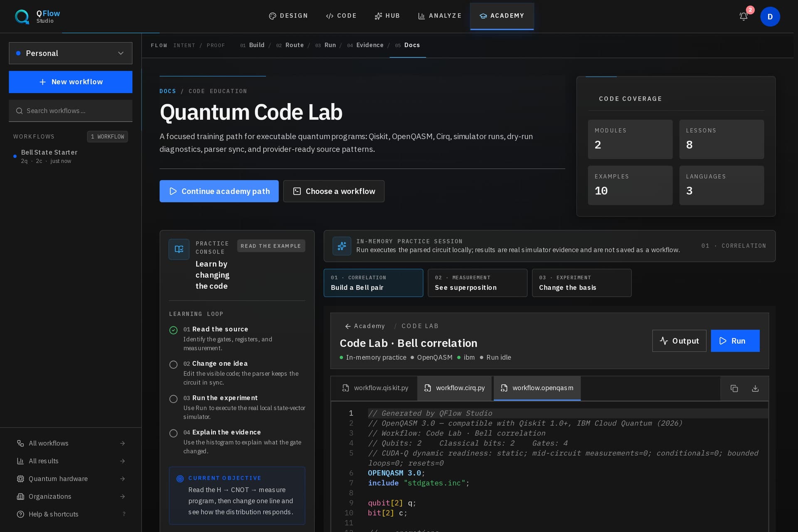
Task: Click the arrow next to All workflows
Action: tap(122, 443)
